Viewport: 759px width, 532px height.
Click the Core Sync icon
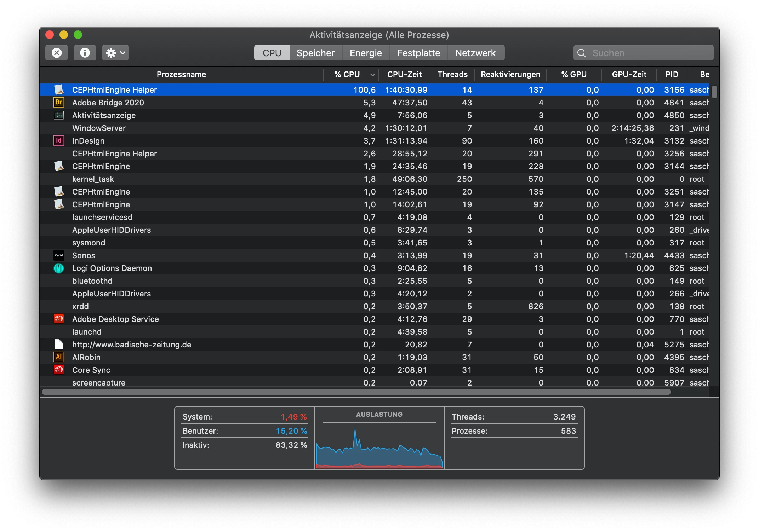point(59,370)
